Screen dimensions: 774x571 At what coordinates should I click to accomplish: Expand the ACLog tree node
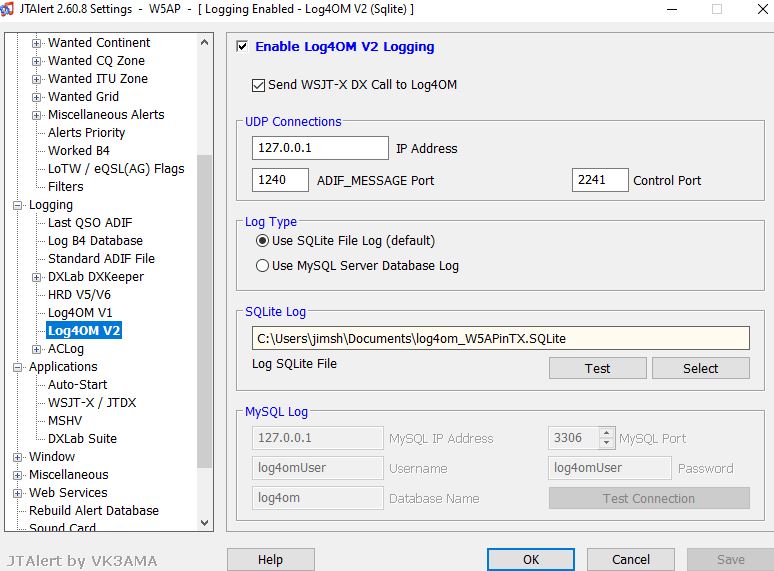(36, 349)
